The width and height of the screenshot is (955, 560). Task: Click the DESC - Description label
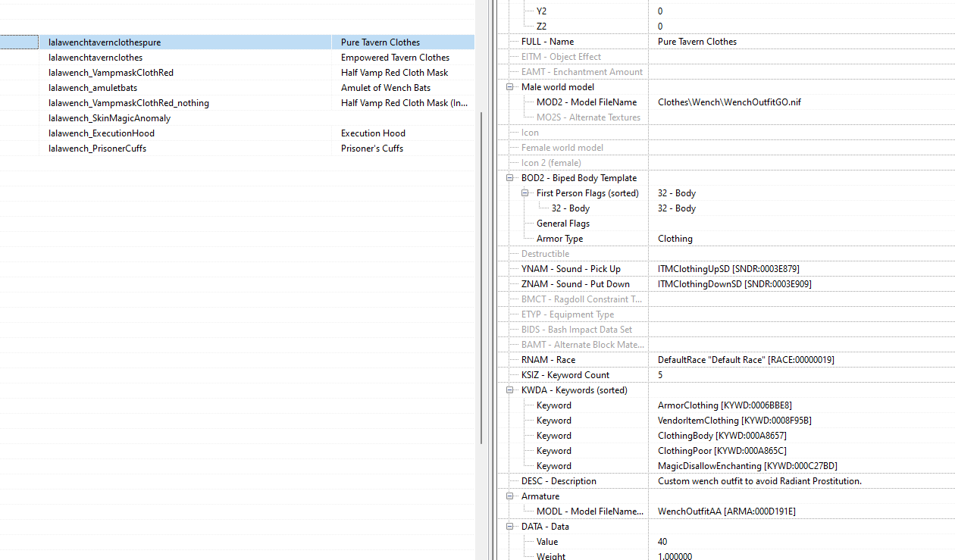pos(559,481)
